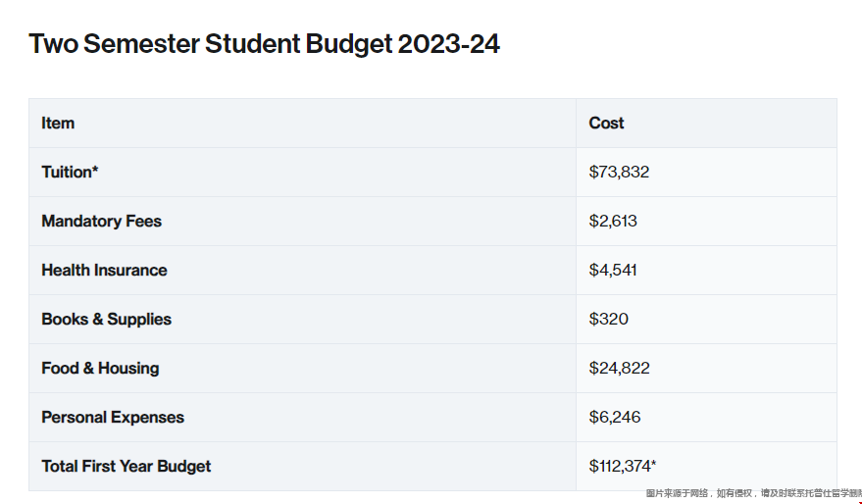Select the Cost column header
Image resolution: width=862 pixels, height=504 pixels.
[606, 124]
